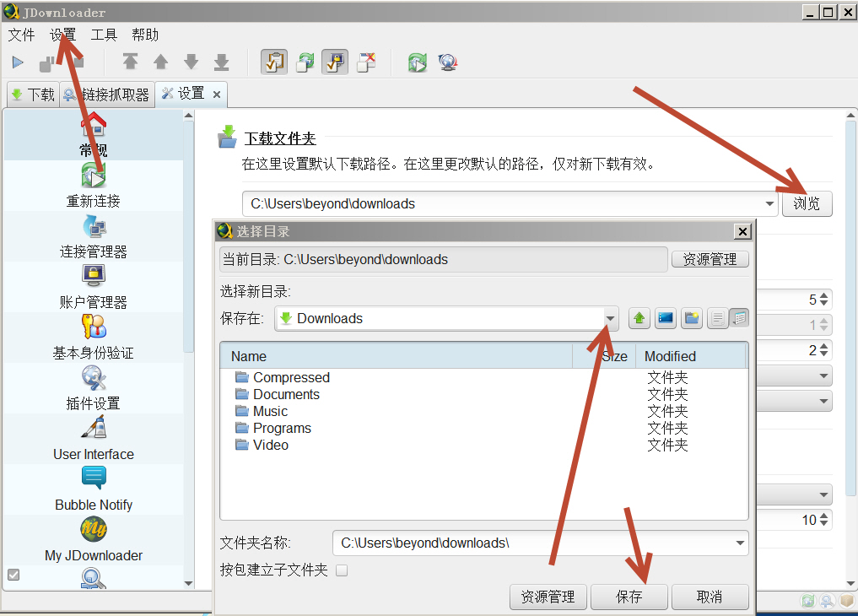Click 保存 to confirm the directory
This screenshot has width=858, height=616.
[x=629, y=597]
